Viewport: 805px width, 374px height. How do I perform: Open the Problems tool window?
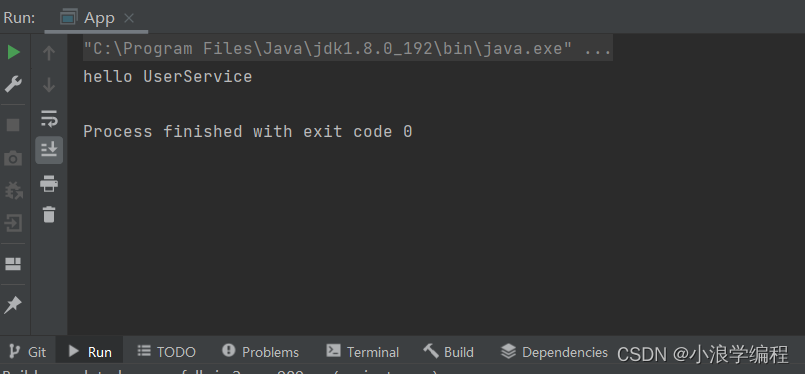[x=260, y=352]
